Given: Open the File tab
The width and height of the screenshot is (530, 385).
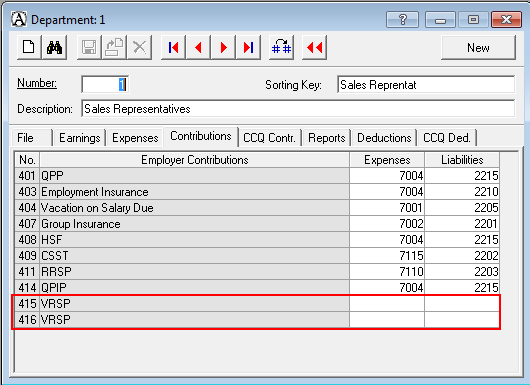Looking at the screenshot, I should point(32,138).
